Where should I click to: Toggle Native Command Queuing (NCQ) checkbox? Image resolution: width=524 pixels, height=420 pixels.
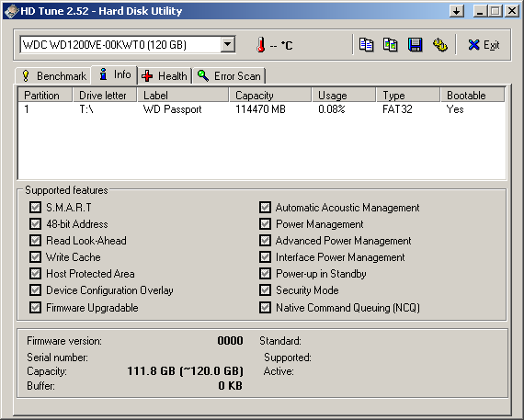(265, 307)
